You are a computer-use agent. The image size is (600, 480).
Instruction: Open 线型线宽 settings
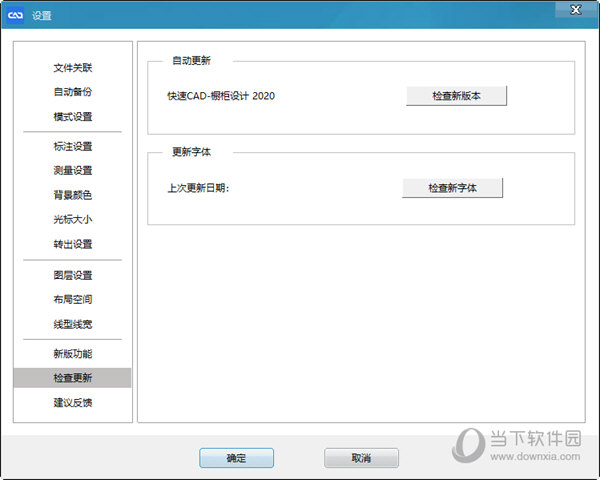coord(73,324)
